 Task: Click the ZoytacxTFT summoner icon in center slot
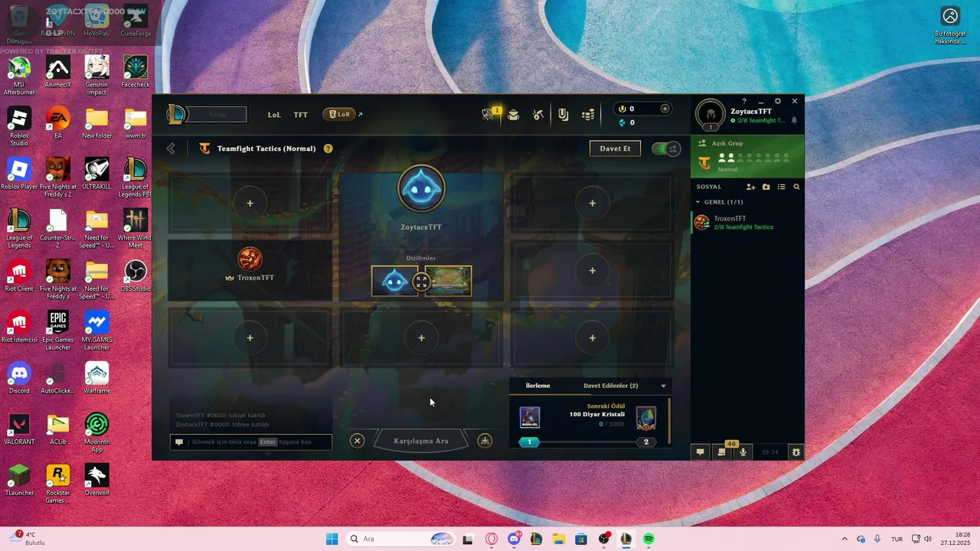421,189
